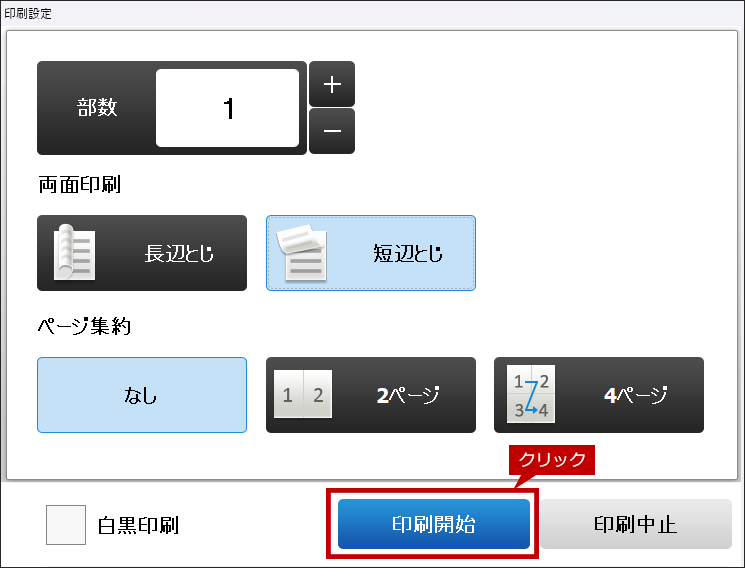The image size is (745, 568).
Task: Decrease copies with the minus button
Action: (x=332, y=131)
